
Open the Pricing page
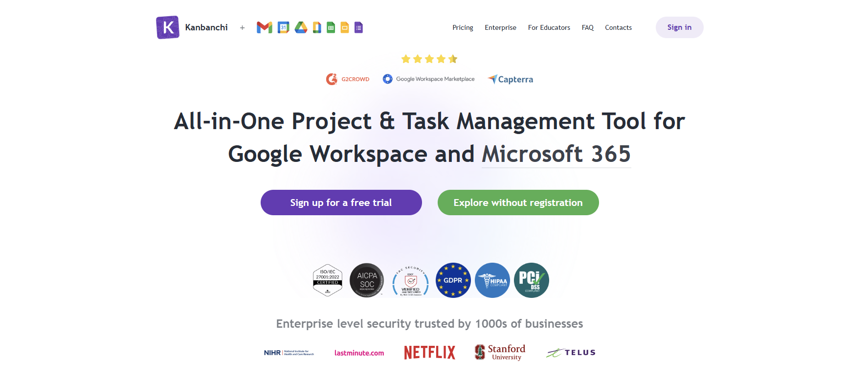463,27
